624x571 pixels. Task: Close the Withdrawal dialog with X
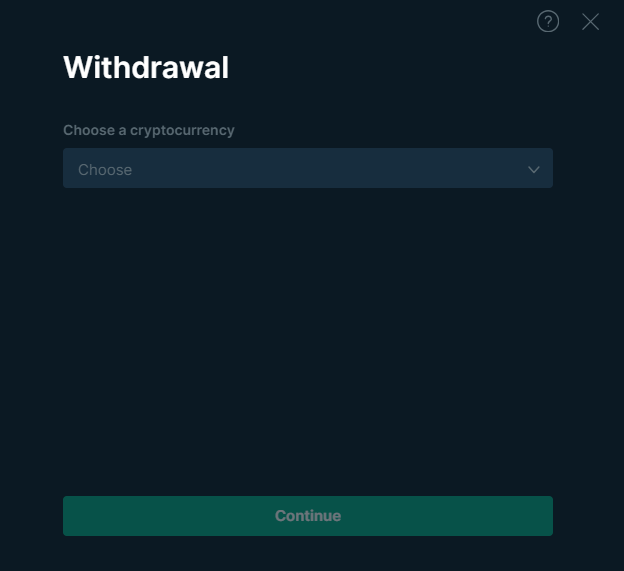591,21
